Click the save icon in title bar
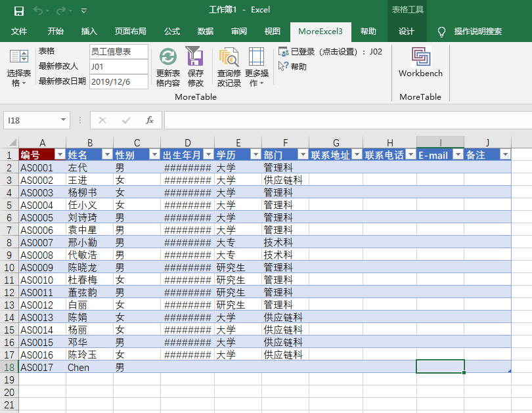 (x=19, y=11)
